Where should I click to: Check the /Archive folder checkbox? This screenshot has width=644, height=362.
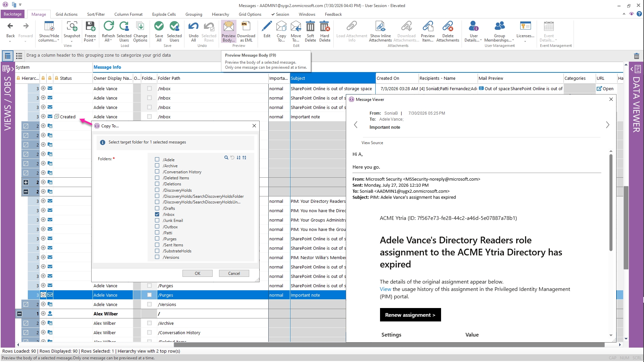pyautogui.click(x=157, y=166)
